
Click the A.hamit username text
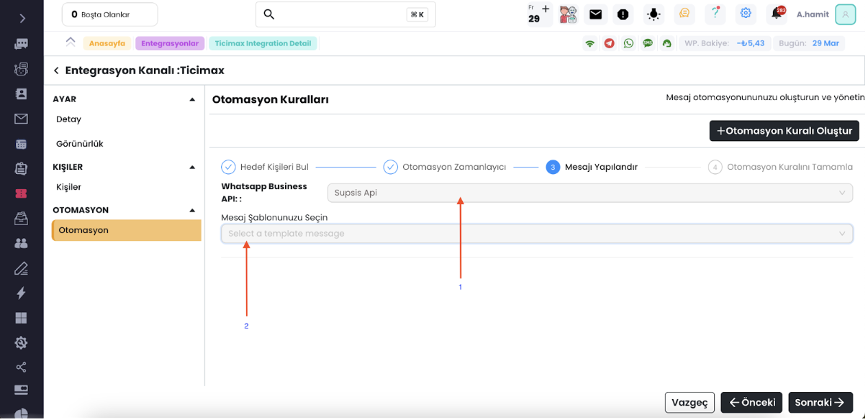[x=813, y=14]
